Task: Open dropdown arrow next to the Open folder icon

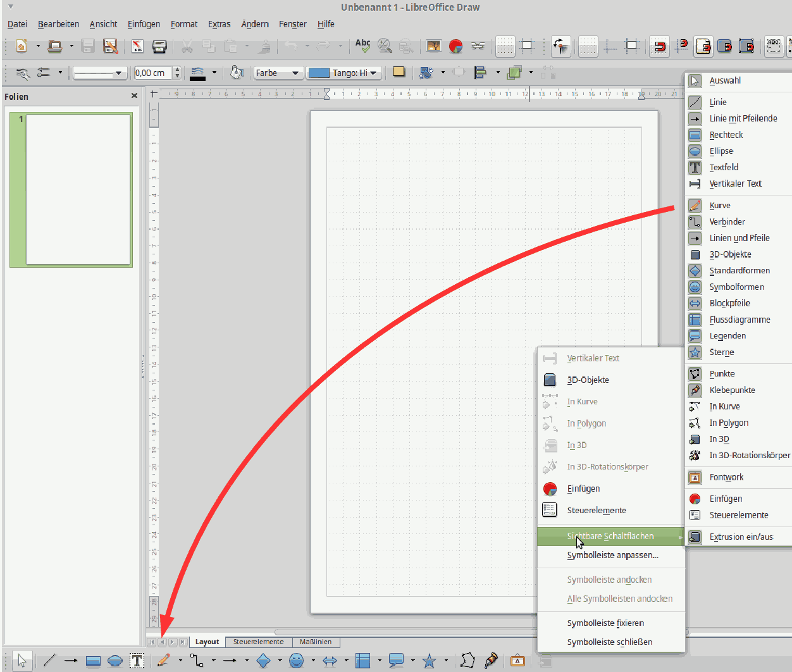Action: click(71, 46)
